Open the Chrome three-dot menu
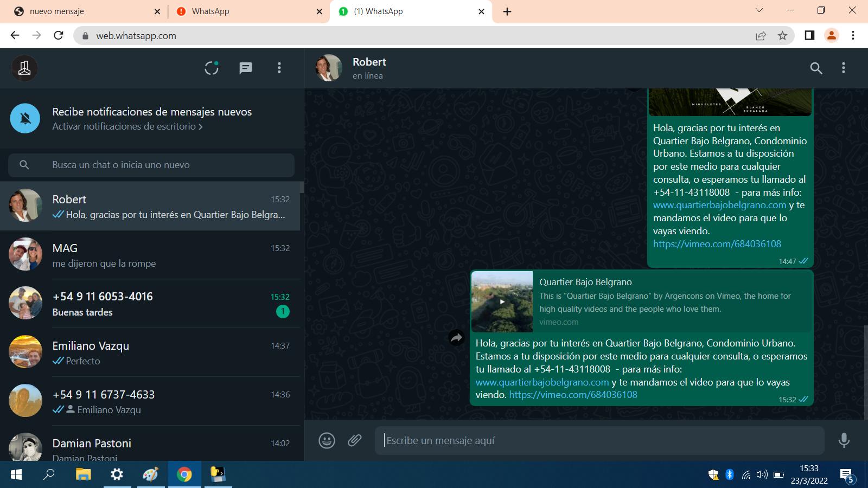This screenshot has width=868, height=488. [x=853, y=36]
